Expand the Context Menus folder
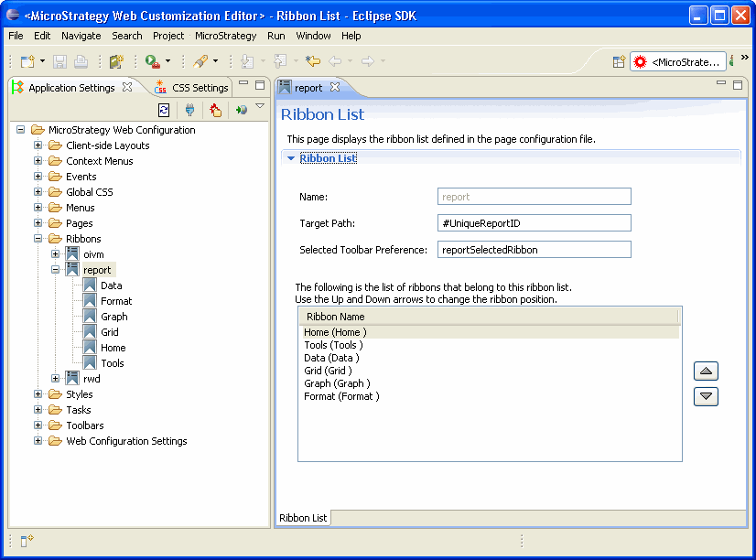 tap(38, 160)
